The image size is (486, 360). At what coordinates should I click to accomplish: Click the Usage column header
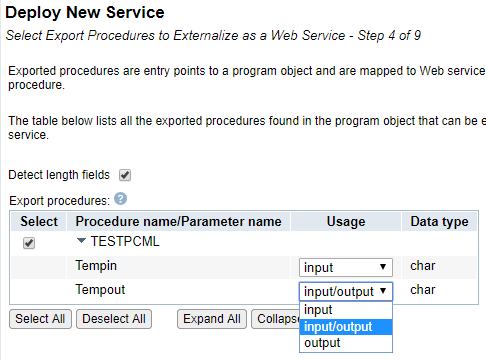click(346, 222)
